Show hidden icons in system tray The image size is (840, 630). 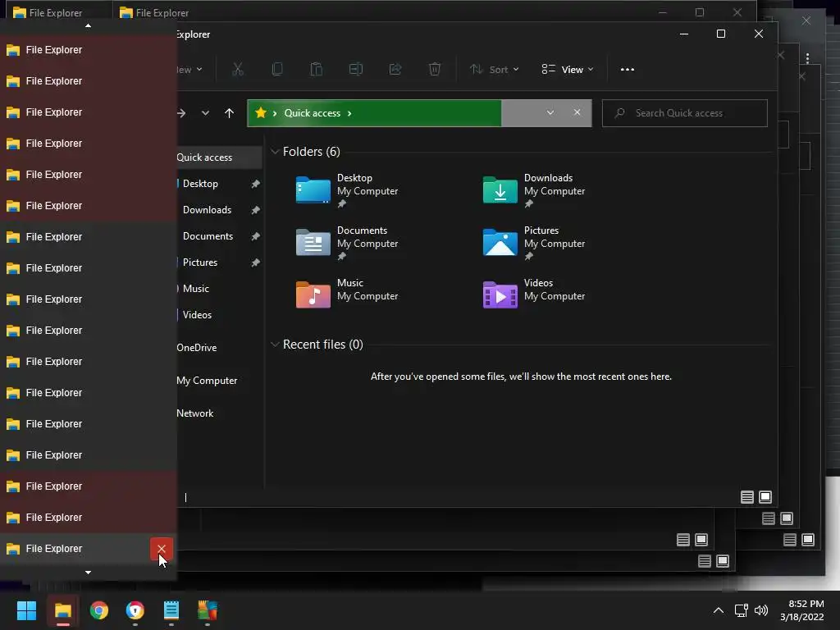tap(719, 610)
